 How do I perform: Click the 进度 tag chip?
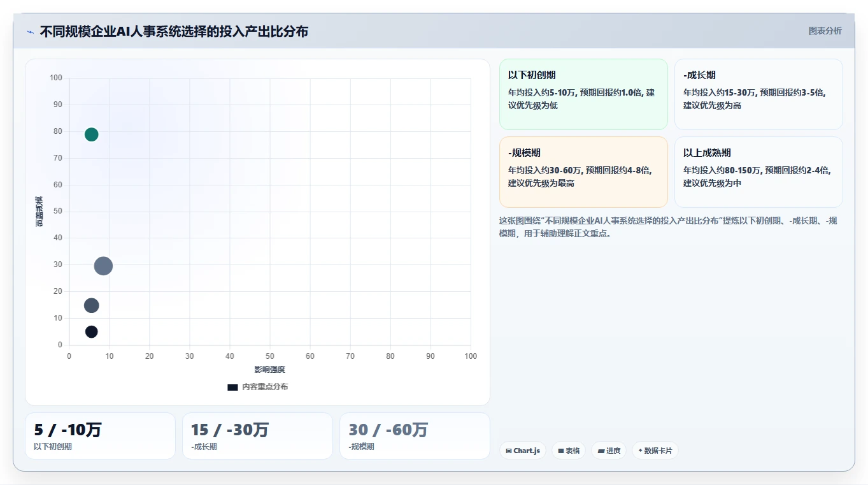pos(609,451)
